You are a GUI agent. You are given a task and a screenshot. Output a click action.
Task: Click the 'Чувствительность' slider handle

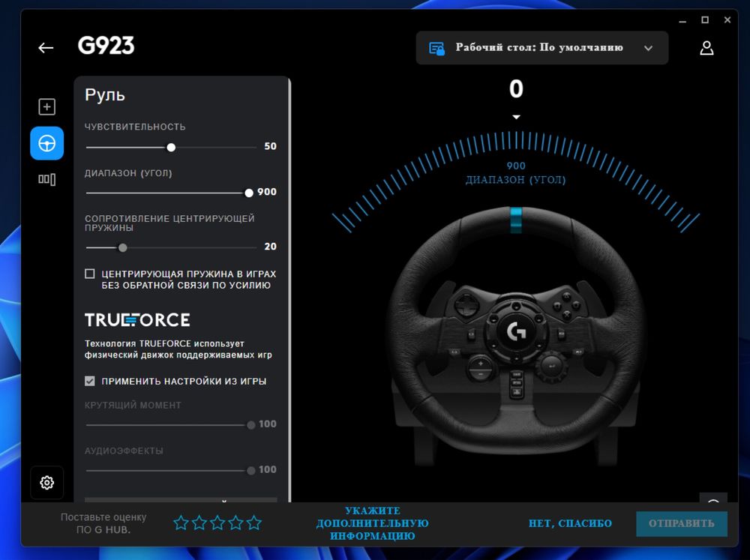point(171,147)
